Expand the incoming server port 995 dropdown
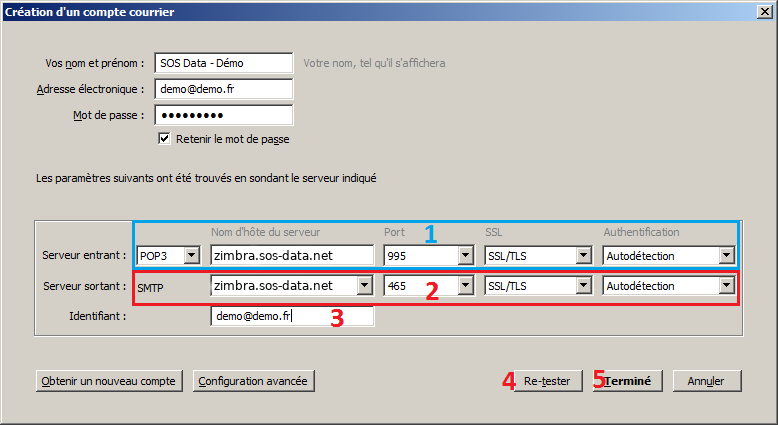The image size is (778, 425). (x=464, y=256)
